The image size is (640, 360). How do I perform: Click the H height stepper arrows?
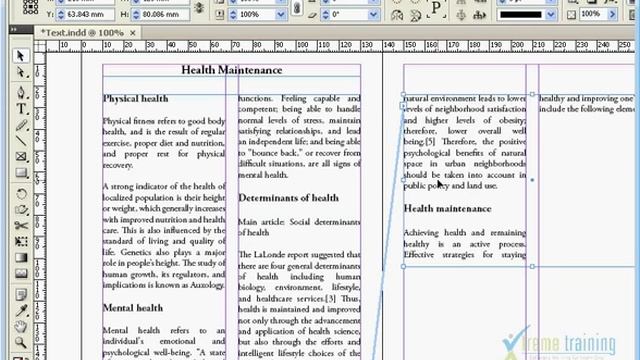tap(136, 15)
